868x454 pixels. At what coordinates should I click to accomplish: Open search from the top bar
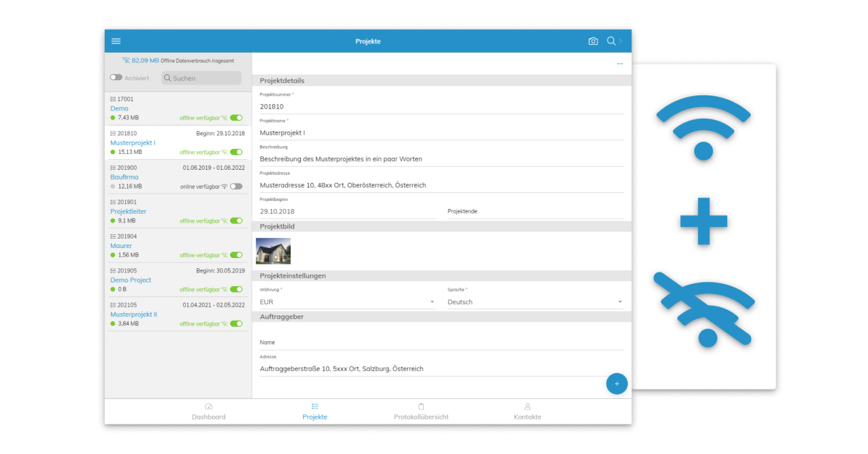coord(611,41)
